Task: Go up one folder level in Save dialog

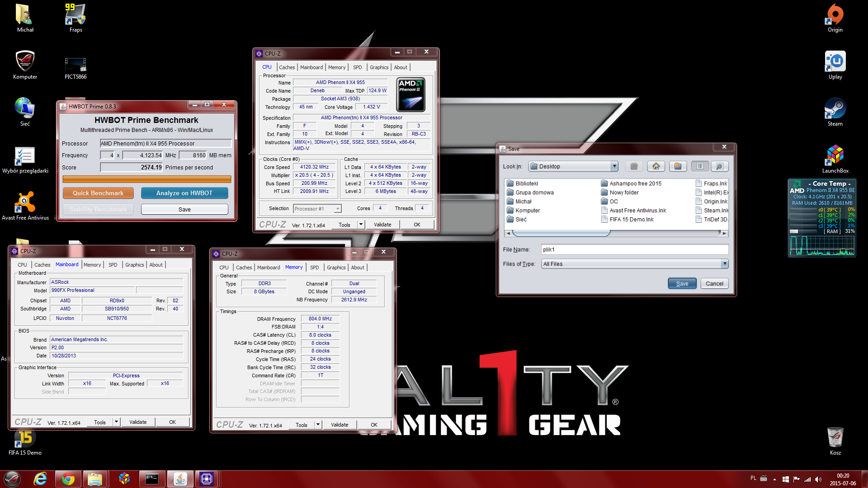Action: (634, 166)
